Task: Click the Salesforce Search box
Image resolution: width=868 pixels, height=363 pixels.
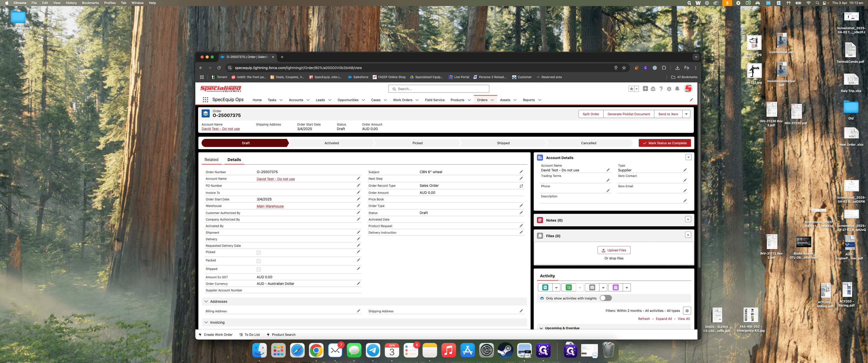Action: (x=438, y=89)
